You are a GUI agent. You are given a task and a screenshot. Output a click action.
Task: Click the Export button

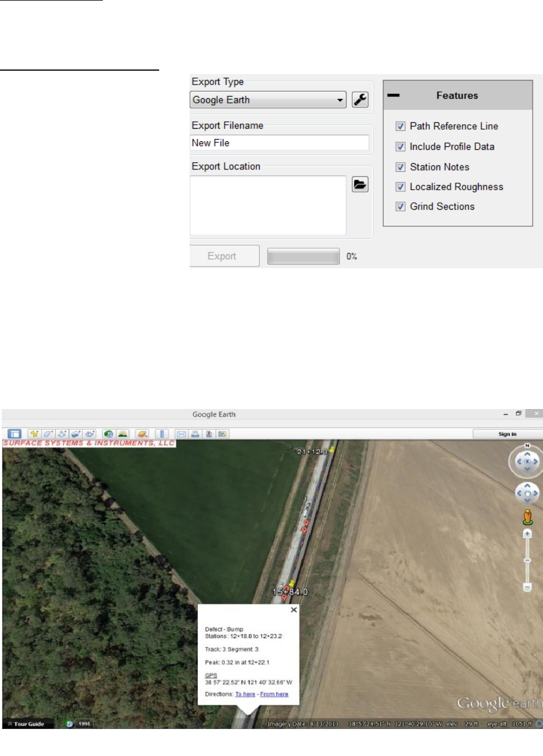tap(225, 256)
